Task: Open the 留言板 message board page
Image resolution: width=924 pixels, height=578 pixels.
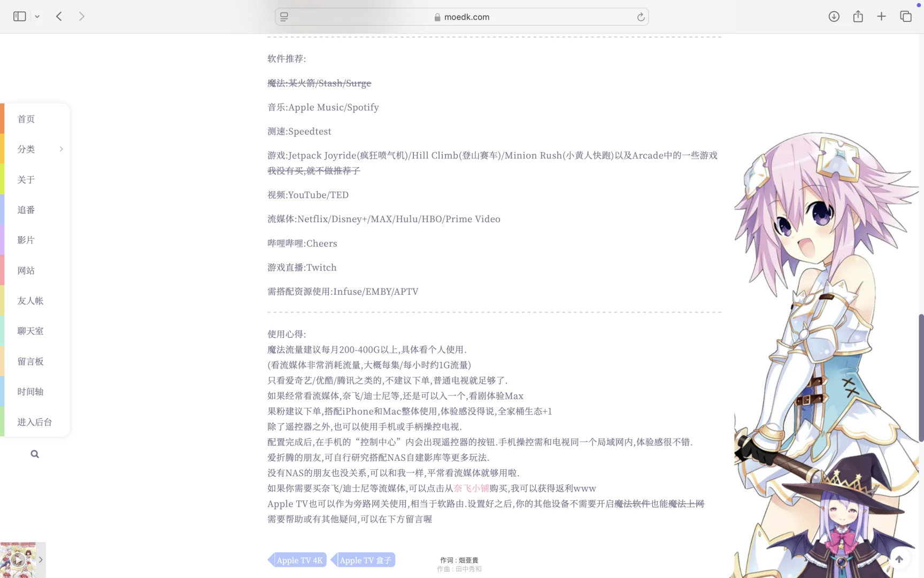Action: (x=30, y=361)
